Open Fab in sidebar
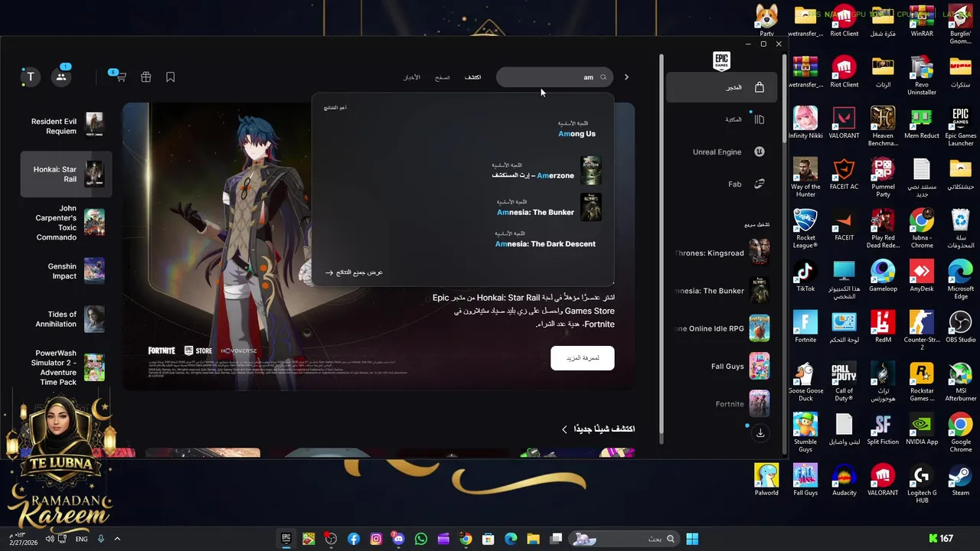This screenshot has height=551, width=980. pos(721,184)
